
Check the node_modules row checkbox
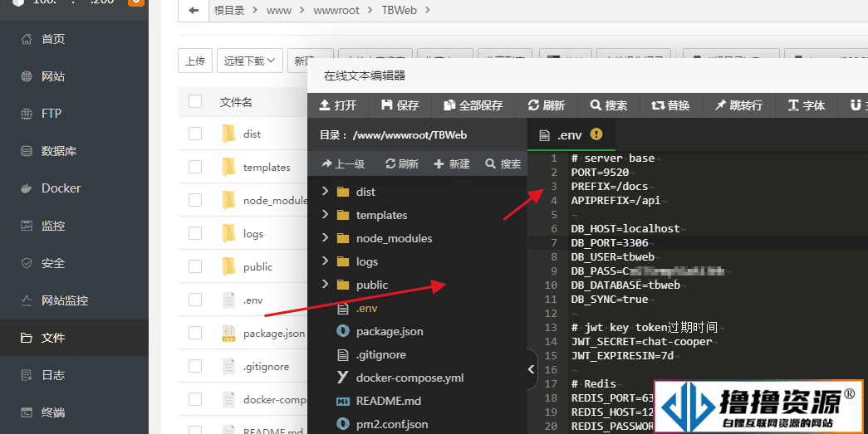coord(195,200)
